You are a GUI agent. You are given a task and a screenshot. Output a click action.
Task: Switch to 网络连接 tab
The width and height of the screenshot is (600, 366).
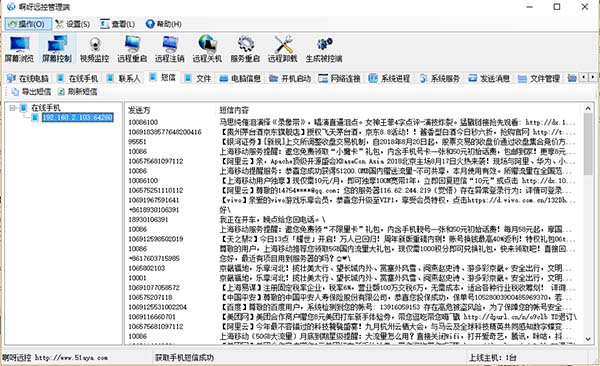pos(339,78)
